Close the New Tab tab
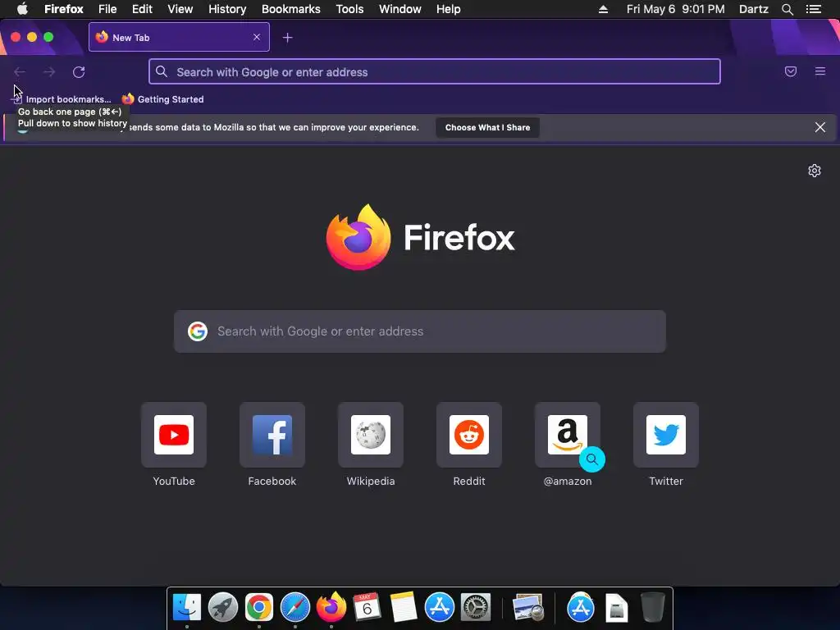This screenshot has width=840, height=630. (x=257, y=37)
